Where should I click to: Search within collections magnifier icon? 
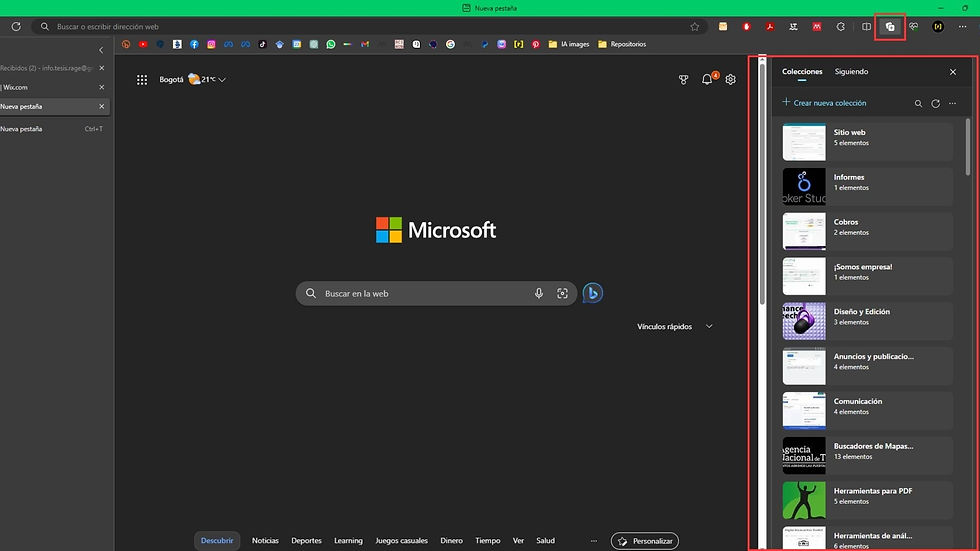pyautogui.click(x=918, y=104)
